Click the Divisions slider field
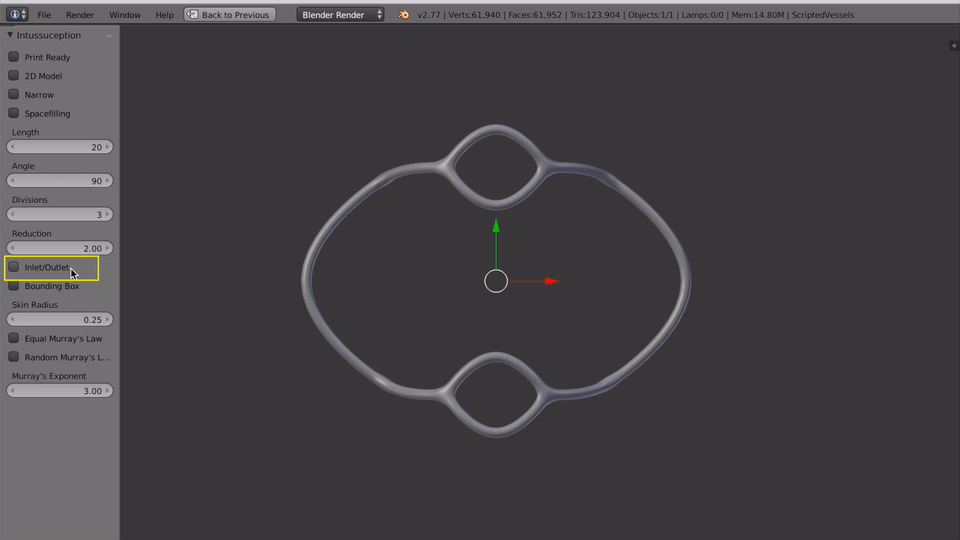This screenshot has height=540, width=960. point(59,214)
